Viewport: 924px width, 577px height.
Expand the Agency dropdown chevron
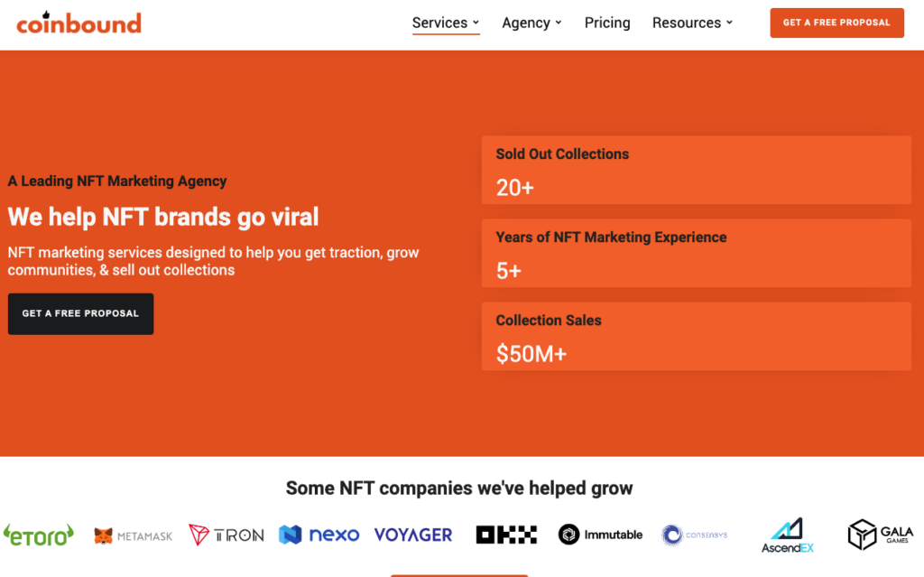[558, 23]
